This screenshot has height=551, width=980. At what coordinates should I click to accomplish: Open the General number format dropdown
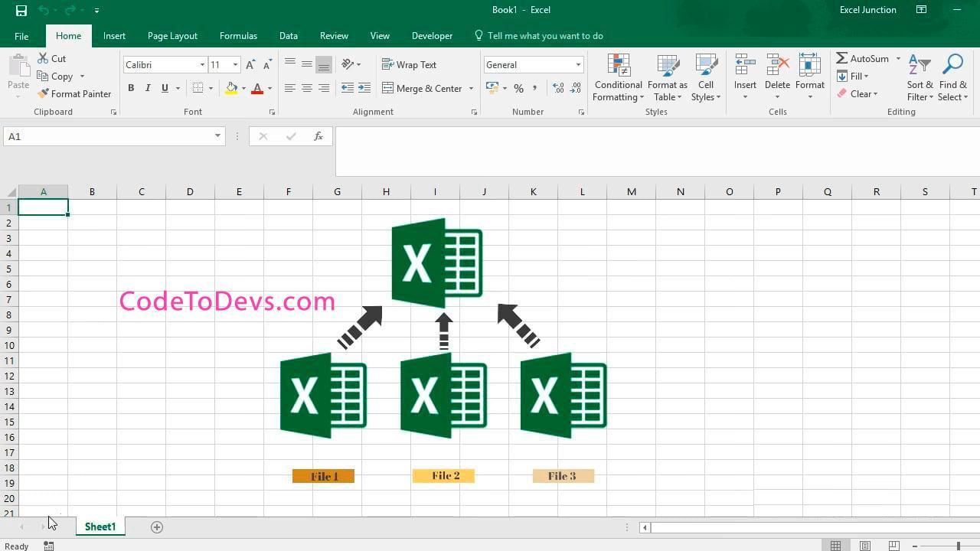pyautogui.click(x=578, y=65)
